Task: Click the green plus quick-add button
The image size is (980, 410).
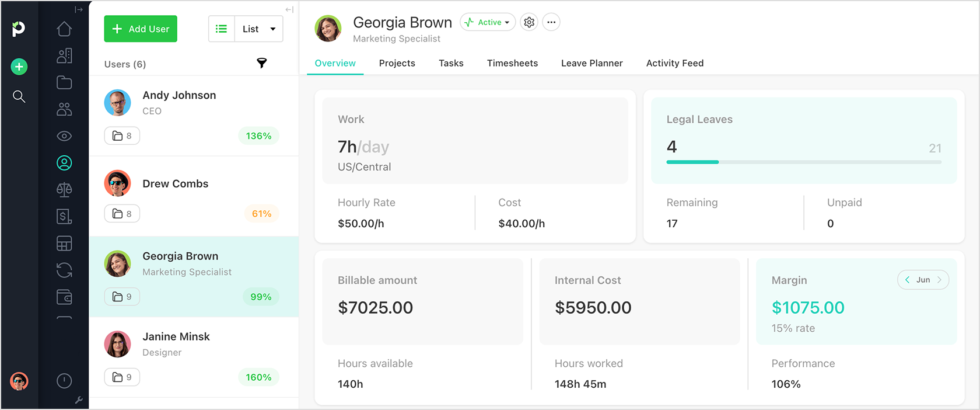Action: [x=19, y=67]
